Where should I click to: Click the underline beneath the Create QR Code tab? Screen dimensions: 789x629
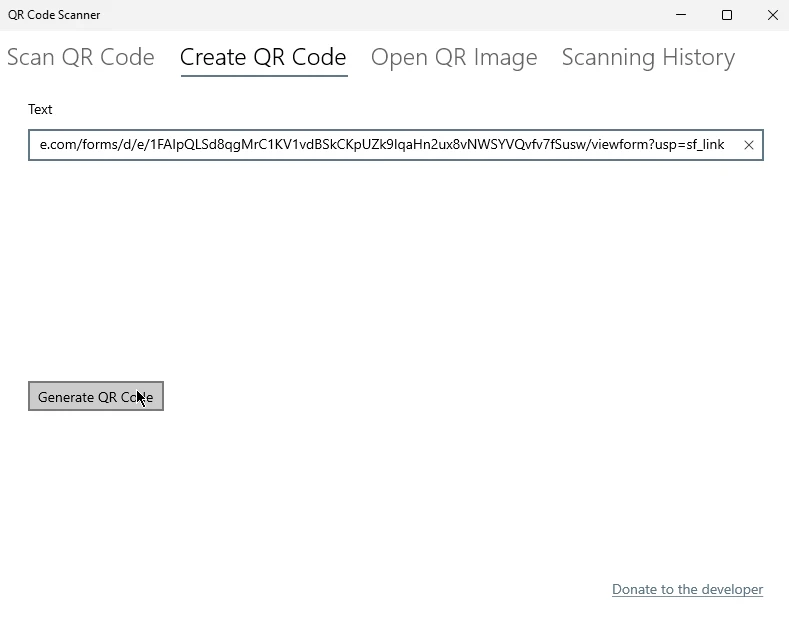(263, 76)
